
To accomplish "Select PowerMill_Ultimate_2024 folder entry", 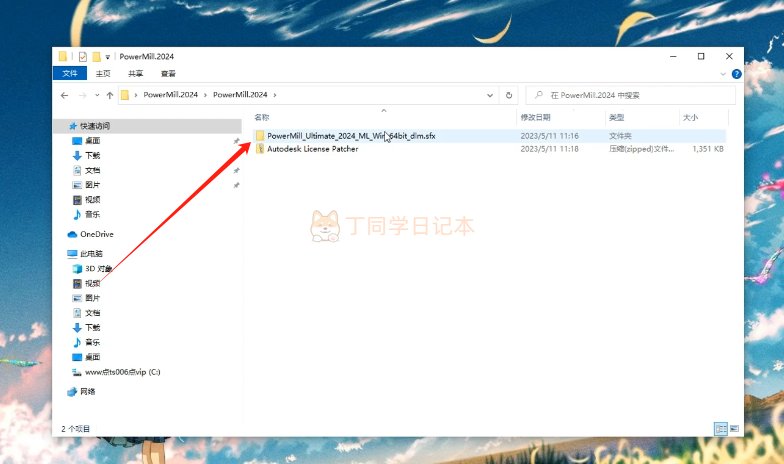I will [x=351, y=136].
